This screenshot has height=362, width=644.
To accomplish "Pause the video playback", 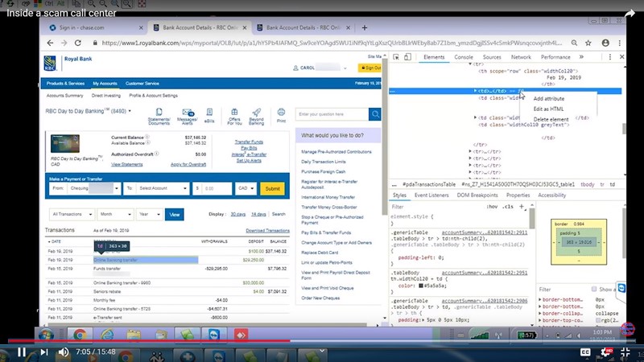I will (22, 352).
